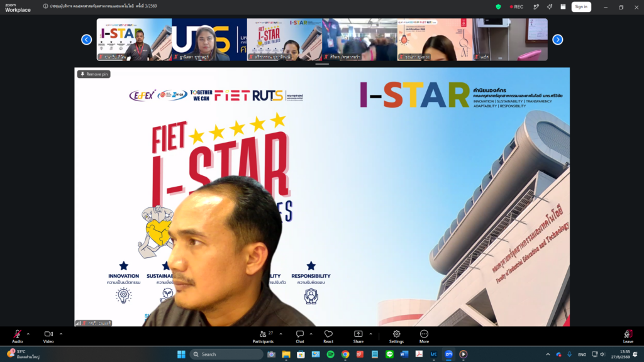Select the last thumbnail showing a pink chair

click(x=510, y=40)
